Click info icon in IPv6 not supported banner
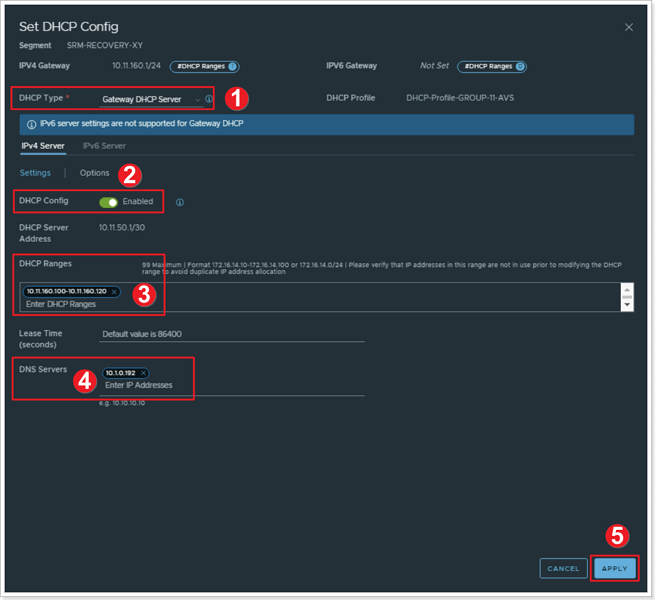The width and height of the screenshot is (655, 600). click(31, 124)
